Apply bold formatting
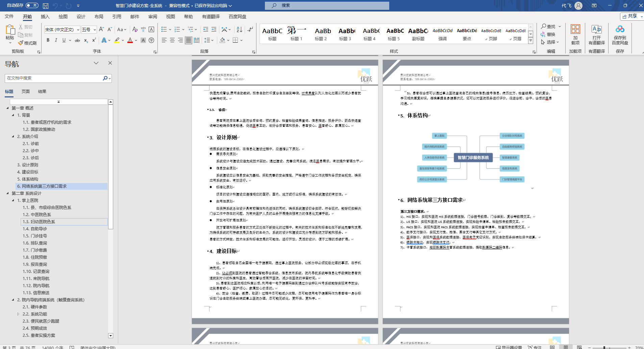The height and width of the screenshot is (349, 644). [x=48, y=40]
